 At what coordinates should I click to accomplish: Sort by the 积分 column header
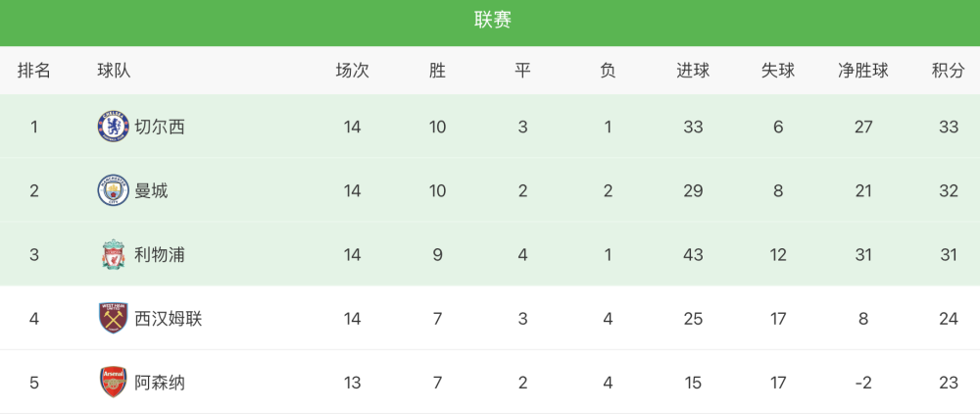click(948, 71)
